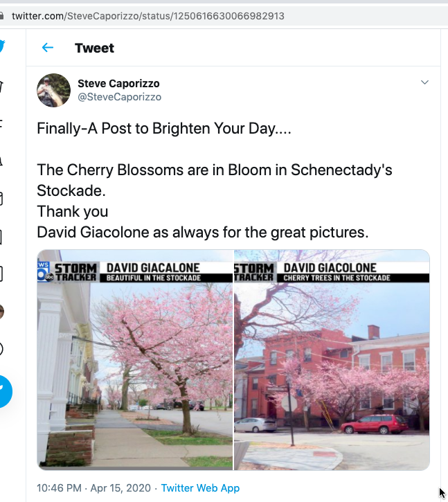
Task: Open the Bookmarks icon in sidebar
Action: click(x=1, y=237)
